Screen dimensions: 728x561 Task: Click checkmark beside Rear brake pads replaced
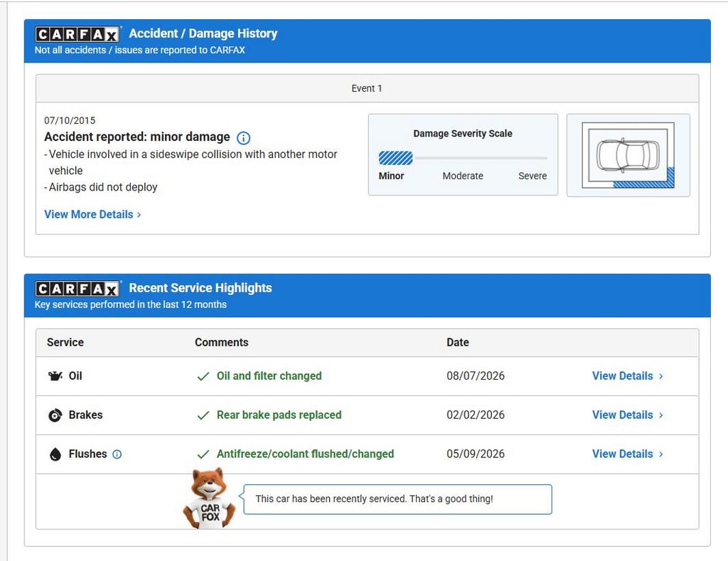tap(203, 415)
